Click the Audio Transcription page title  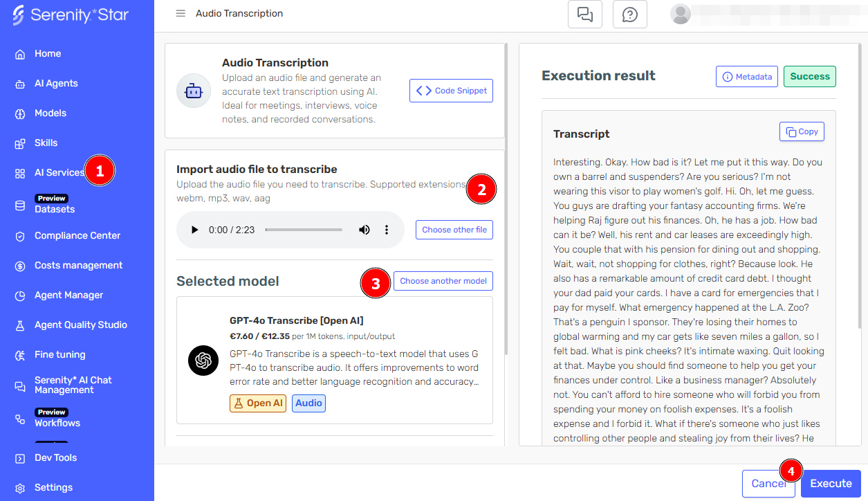239,13
